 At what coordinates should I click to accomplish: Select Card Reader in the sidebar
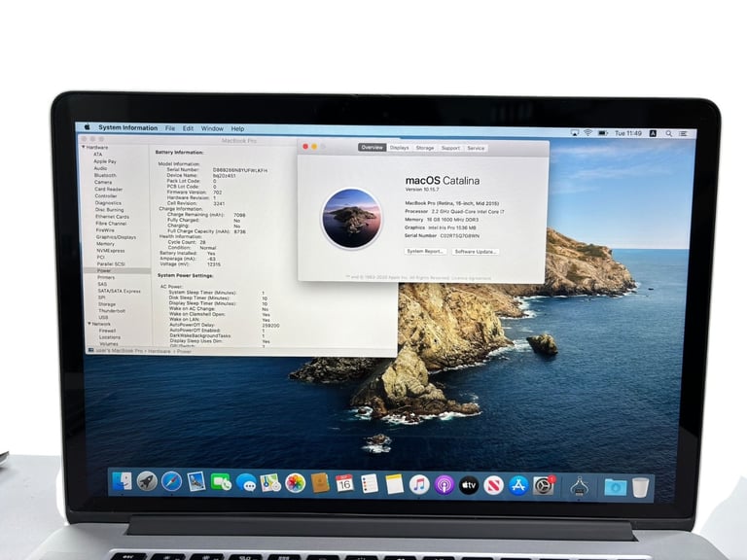coord(109,189)
